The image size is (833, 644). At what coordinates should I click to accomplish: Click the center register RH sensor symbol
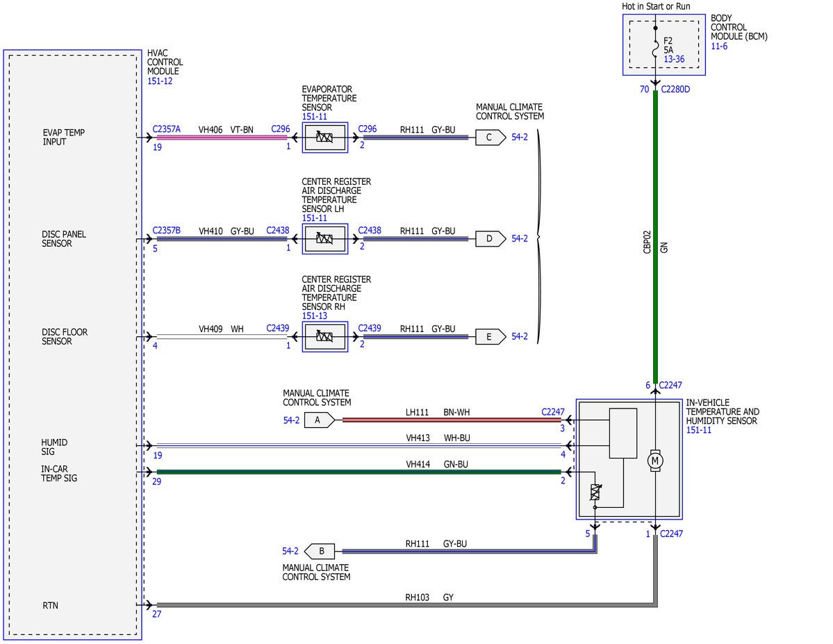[324, 337]
